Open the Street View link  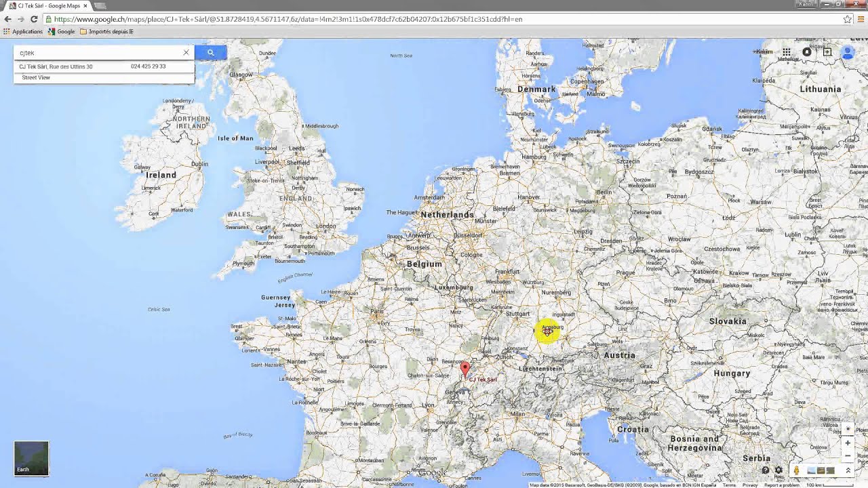pyautogui.click(x=36, y=77)
